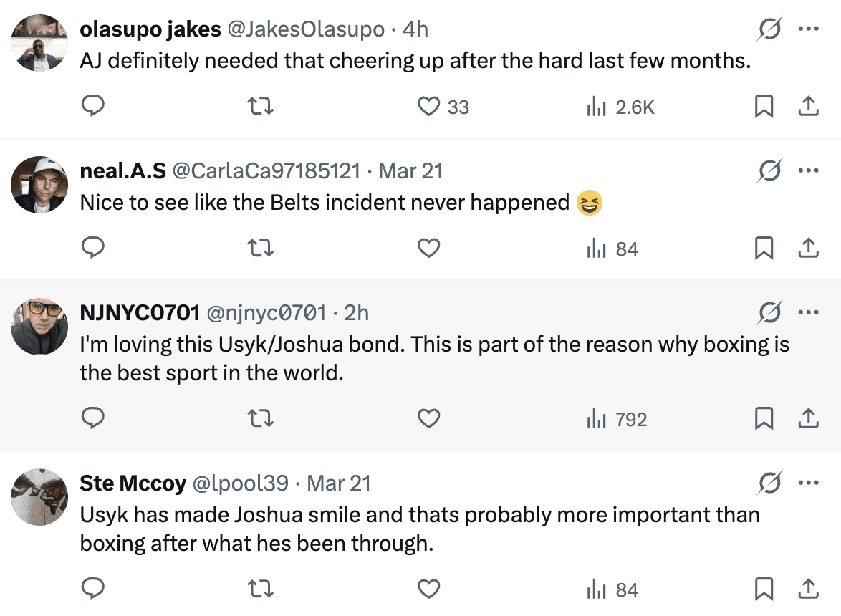
Task: Retweet NJNYC0701's Usyk/Joshua bond tweet
Action: click(260, 419)
